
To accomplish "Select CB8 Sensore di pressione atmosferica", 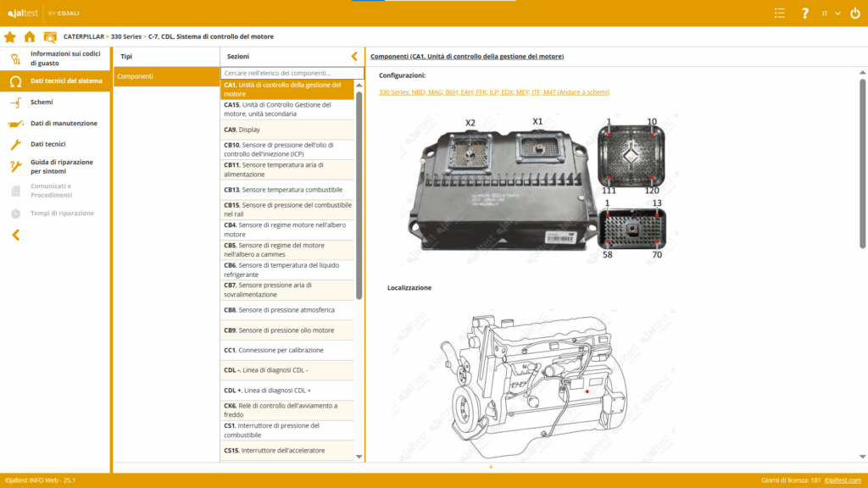I will point(287,310).
